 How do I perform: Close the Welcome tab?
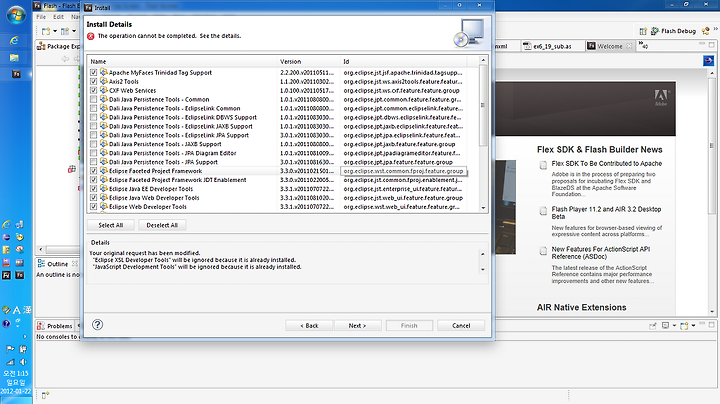pos(629,45)
